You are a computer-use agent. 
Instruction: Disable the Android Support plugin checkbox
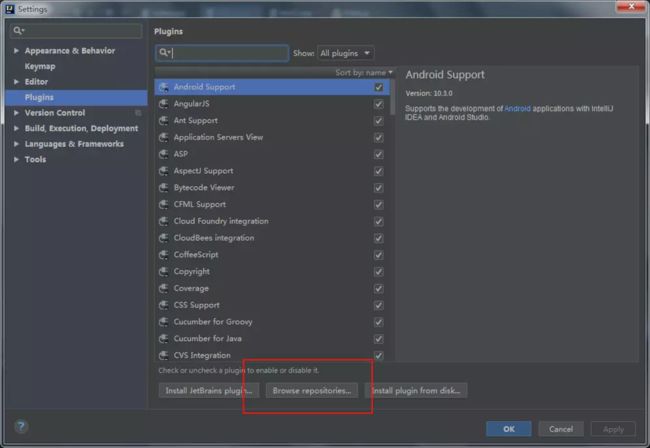378,87
